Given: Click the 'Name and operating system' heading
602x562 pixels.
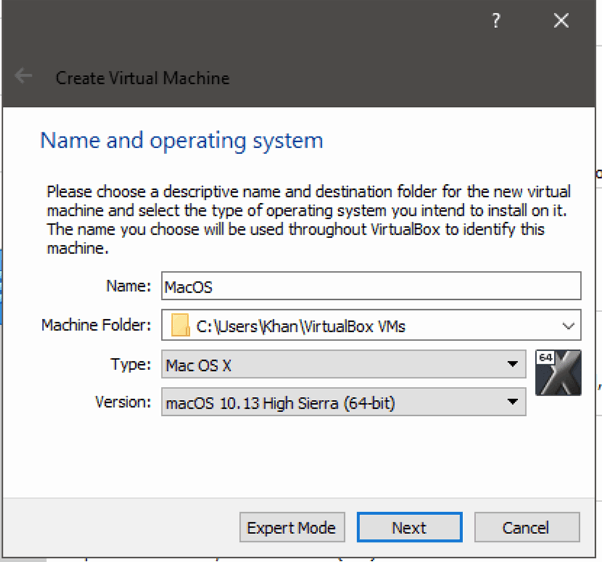Looking at the screenshot, I should (181, 140).
